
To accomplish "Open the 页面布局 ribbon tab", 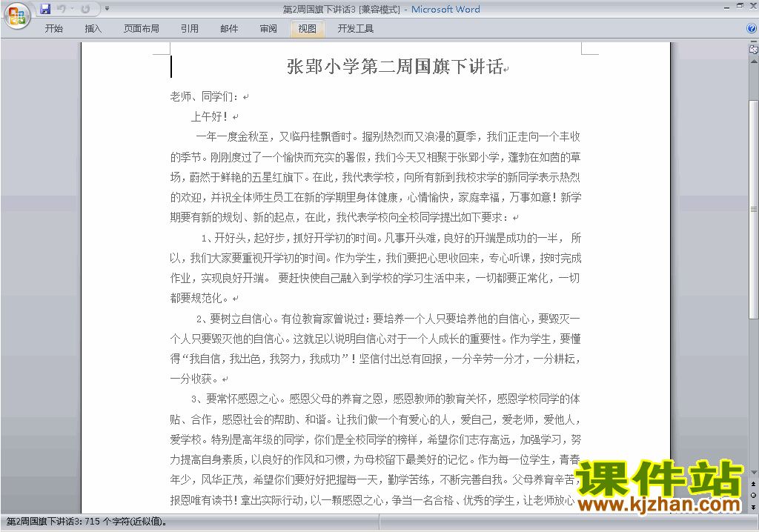I will point(142,29).
